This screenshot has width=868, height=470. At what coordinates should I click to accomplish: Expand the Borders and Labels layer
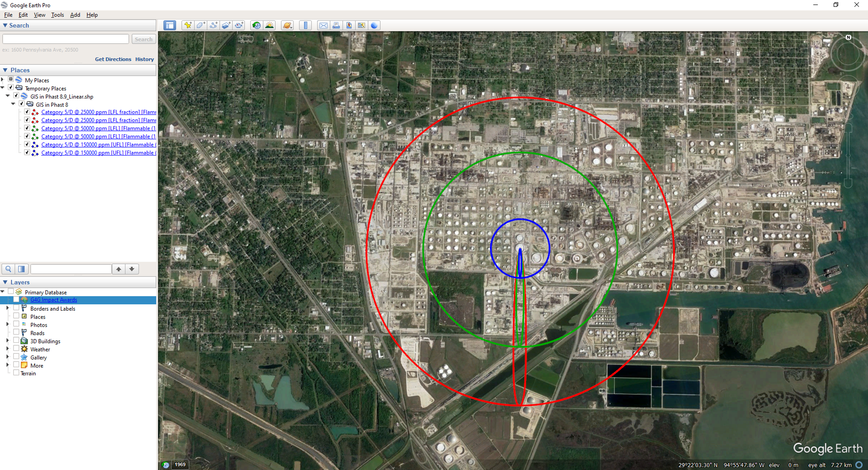(8, 308)
